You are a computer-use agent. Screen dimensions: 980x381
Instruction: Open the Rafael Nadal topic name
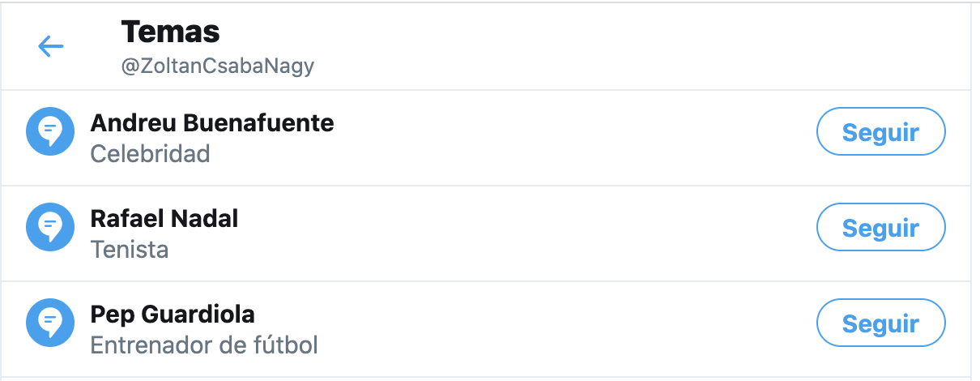[x=164, y=219]
